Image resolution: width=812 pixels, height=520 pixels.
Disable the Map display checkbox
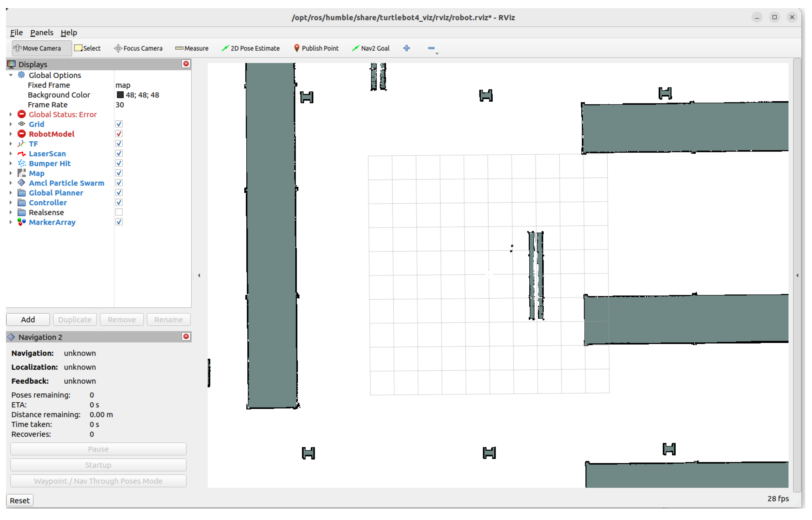pos(119,173)
